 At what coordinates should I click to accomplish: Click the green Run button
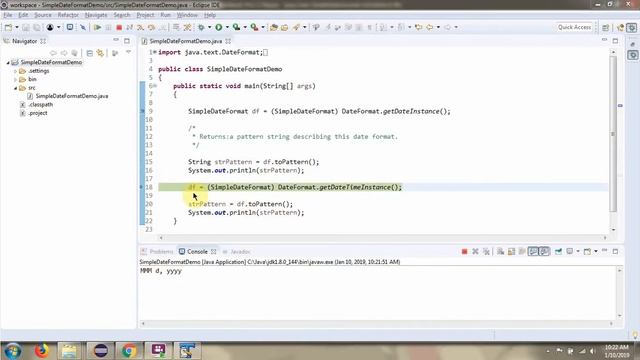pyautogui.click(x=219, y=27)
